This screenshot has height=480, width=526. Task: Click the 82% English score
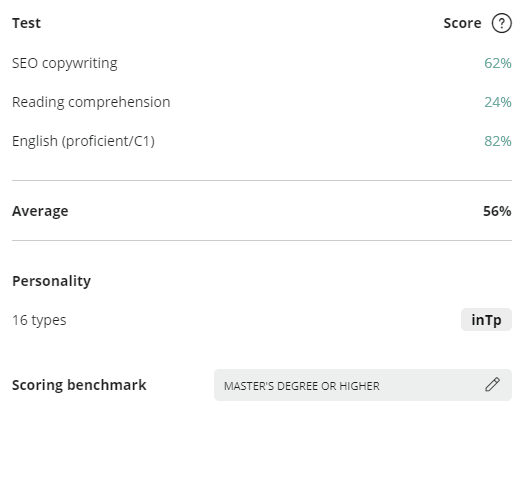click(497, 141)
